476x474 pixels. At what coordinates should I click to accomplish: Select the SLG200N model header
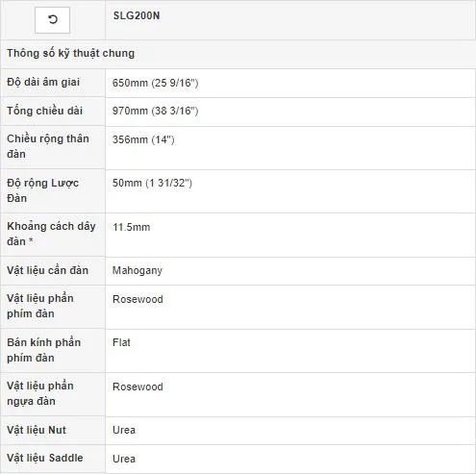(137, 15)
